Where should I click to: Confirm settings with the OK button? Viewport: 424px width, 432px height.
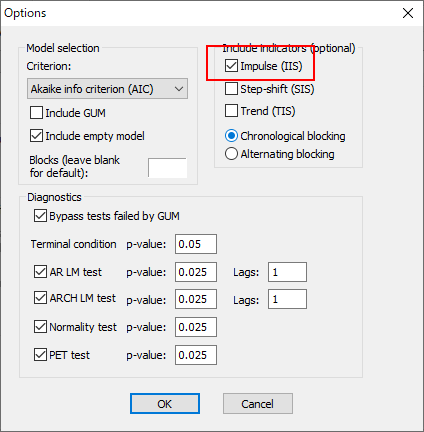165,404
